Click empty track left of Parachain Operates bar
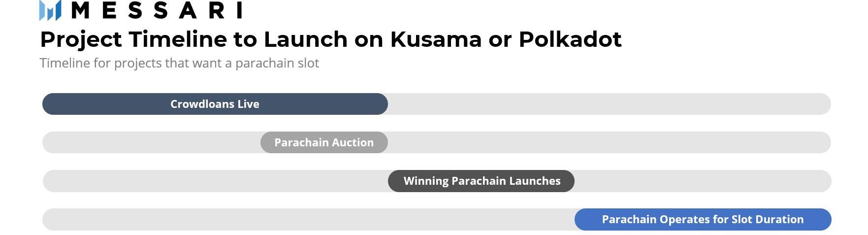 click(x=308, y=219)
